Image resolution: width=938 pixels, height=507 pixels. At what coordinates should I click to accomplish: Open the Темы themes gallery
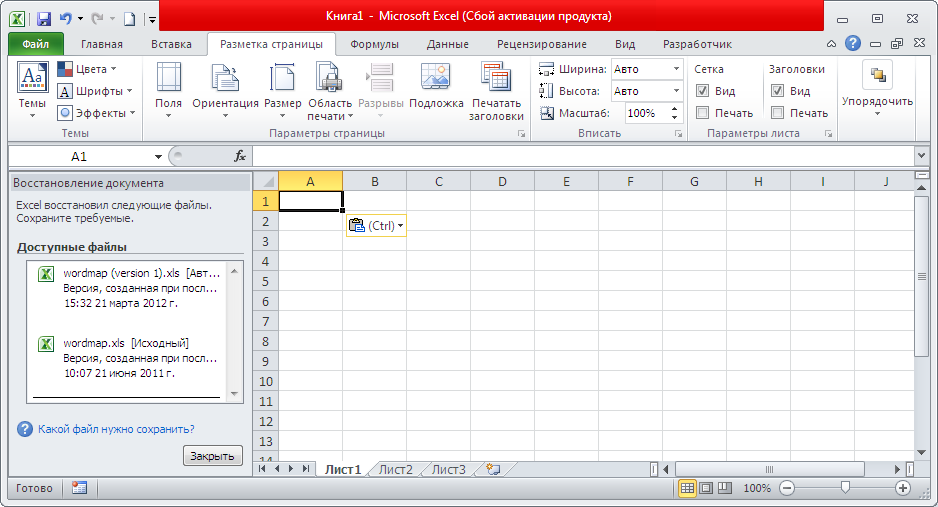pyautogui.click(x=32, y=90)
